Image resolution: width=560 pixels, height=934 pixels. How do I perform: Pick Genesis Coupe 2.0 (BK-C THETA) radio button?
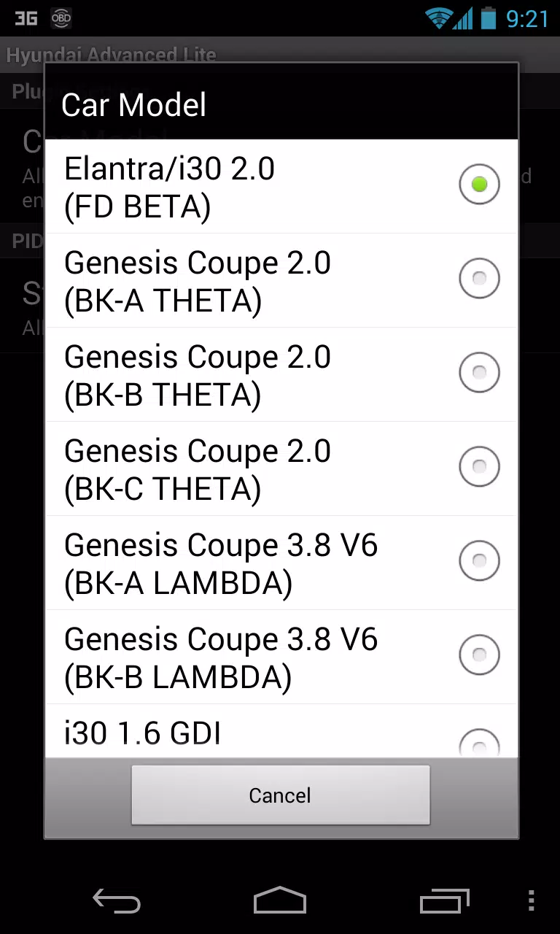click(x=479, y=466)
